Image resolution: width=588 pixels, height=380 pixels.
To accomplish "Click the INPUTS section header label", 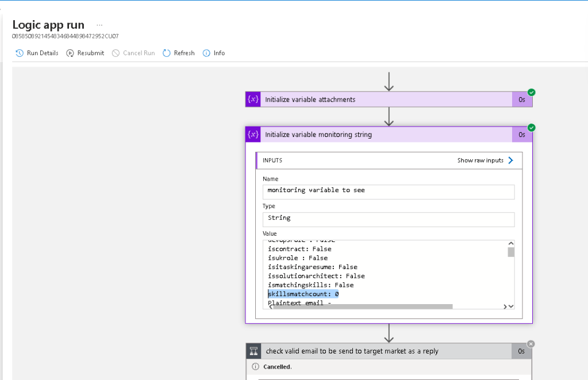I will tap(272, 160).
